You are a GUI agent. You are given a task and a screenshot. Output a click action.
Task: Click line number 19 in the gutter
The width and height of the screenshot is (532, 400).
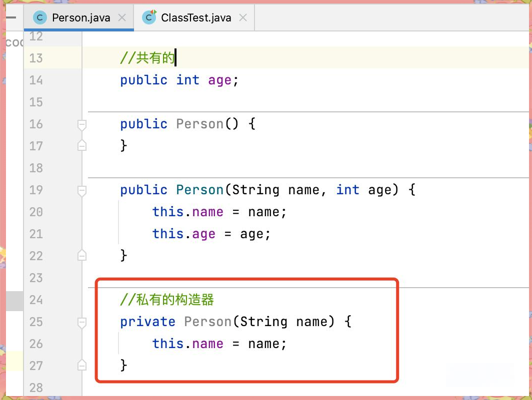click(36, 190)
